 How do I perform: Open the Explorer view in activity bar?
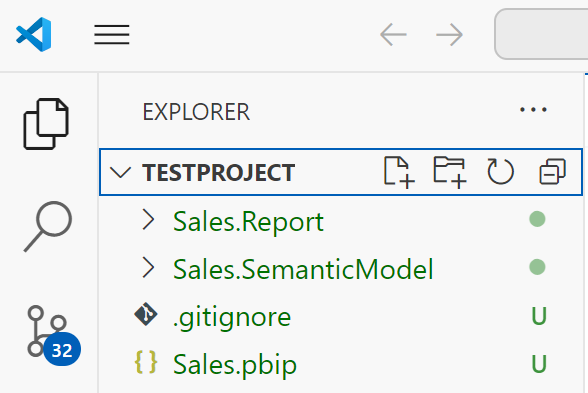[46, 124]
